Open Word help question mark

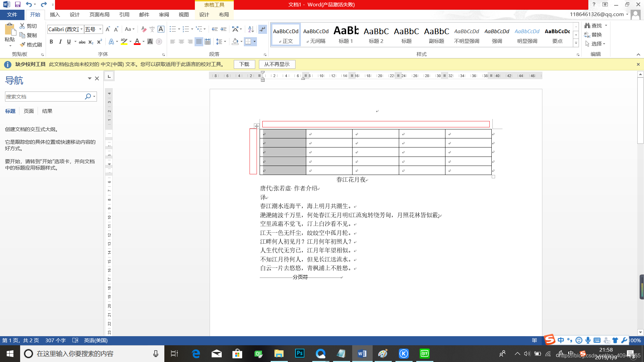(594, 4)
